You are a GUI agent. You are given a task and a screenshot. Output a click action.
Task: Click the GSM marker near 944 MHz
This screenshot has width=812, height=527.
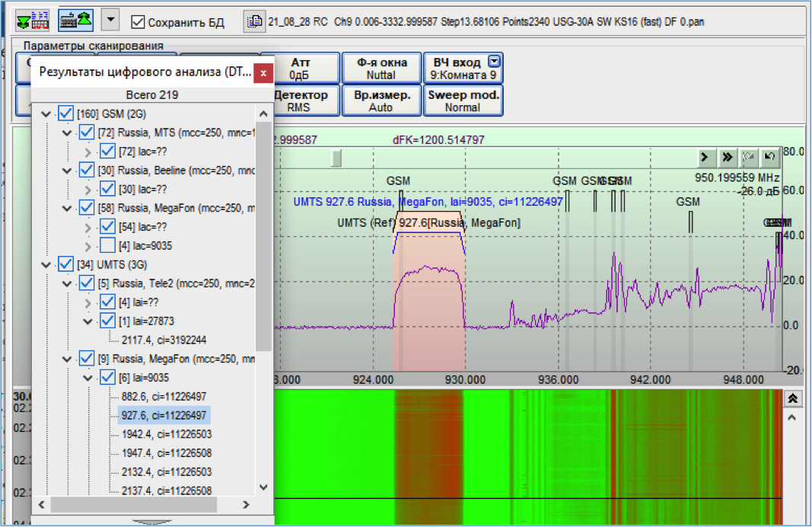(688, 202)
